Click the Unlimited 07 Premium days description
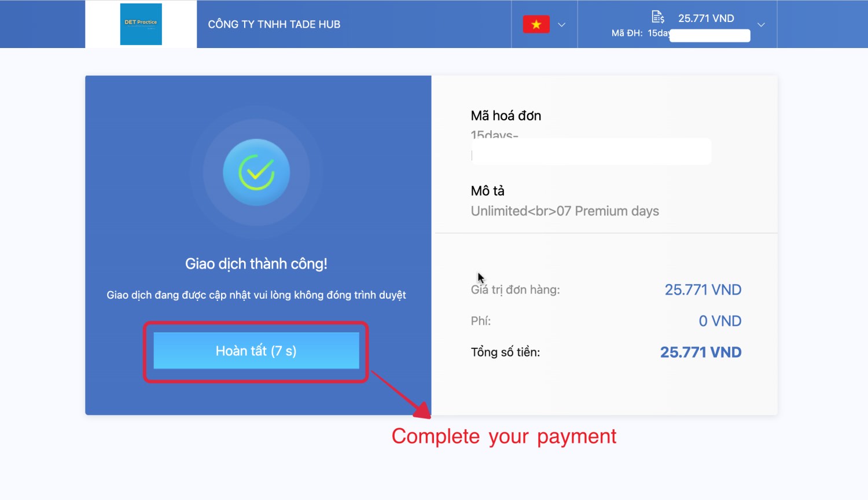 pos(565,211)
